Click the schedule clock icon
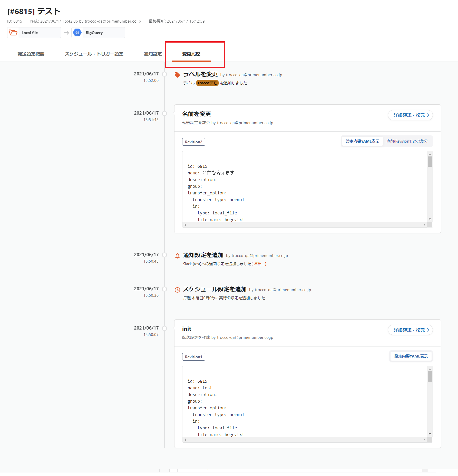This screenshot has width=458, height=476. click(177, 290)
